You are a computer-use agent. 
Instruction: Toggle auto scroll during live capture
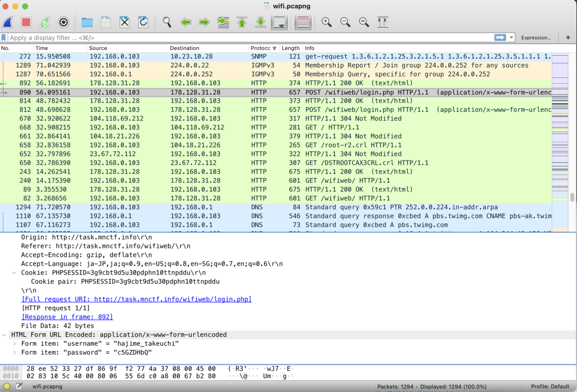click(x=279, y=22)
